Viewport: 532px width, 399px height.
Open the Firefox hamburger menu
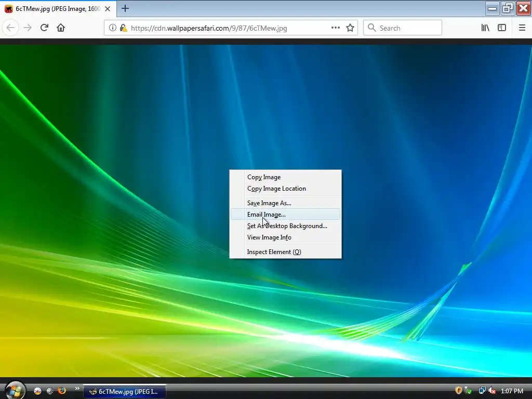(522, 28)
